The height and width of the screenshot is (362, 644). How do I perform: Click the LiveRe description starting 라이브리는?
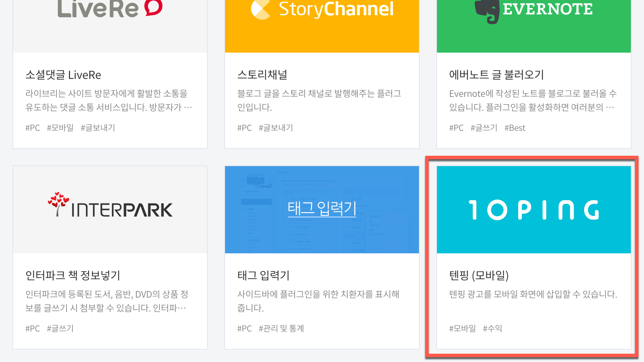(109, 100)
